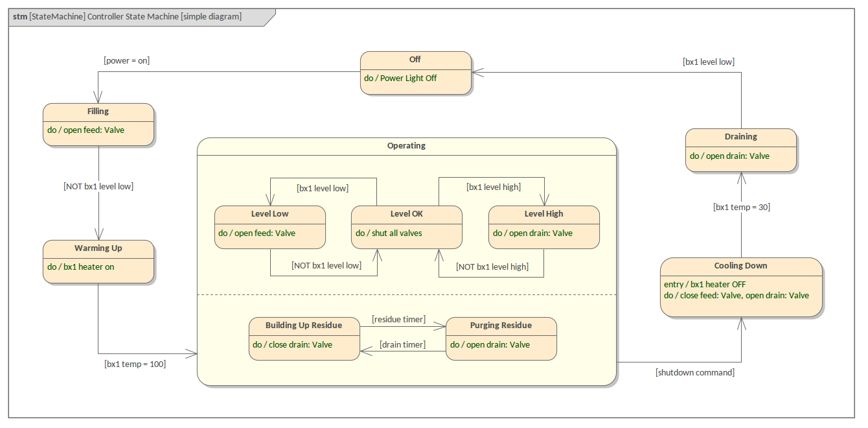This screenshot has height=428, width=868.
Task: Click the [bx1 temp = 100] transition label
Action: click(135, 364)
